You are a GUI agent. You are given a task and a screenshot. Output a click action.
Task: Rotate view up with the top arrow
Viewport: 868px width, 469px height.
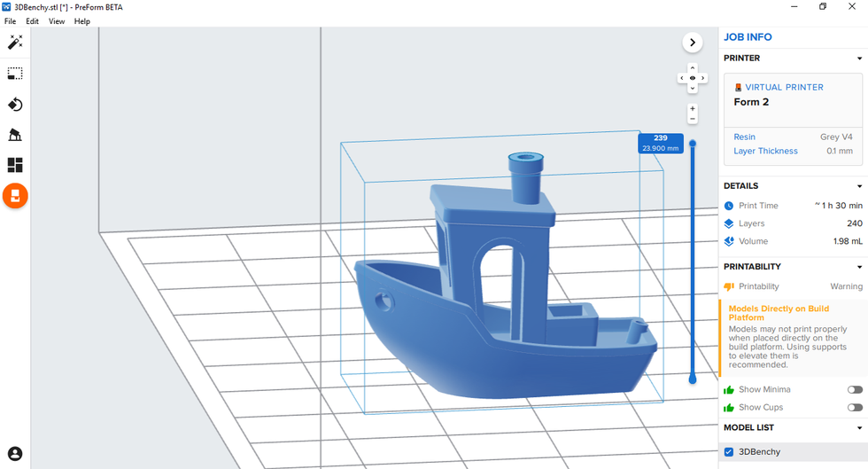tap(693, 68)
